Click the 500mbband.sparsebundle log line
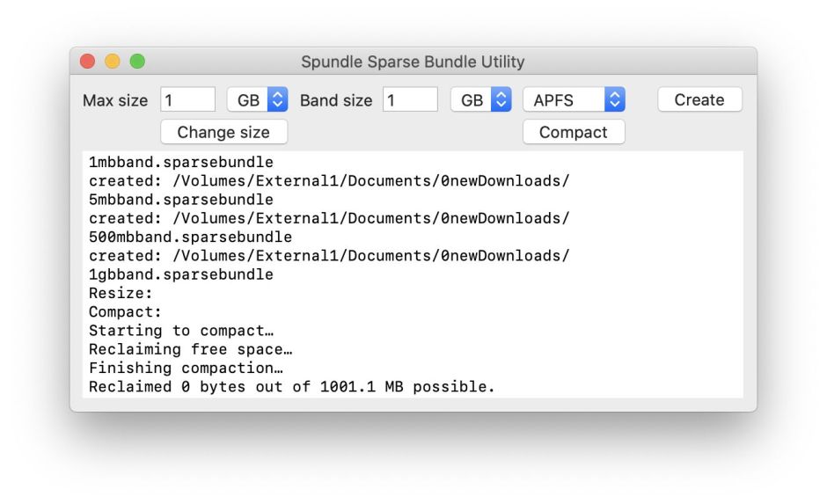Screen dimensions: 827x504 point(190,237)
